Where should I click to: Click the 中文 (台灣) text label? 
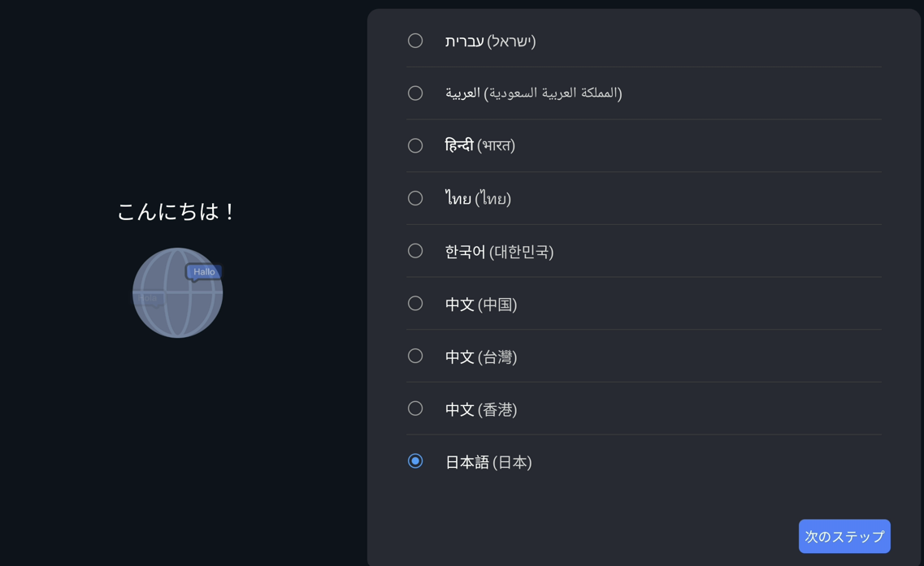(481, 356)
